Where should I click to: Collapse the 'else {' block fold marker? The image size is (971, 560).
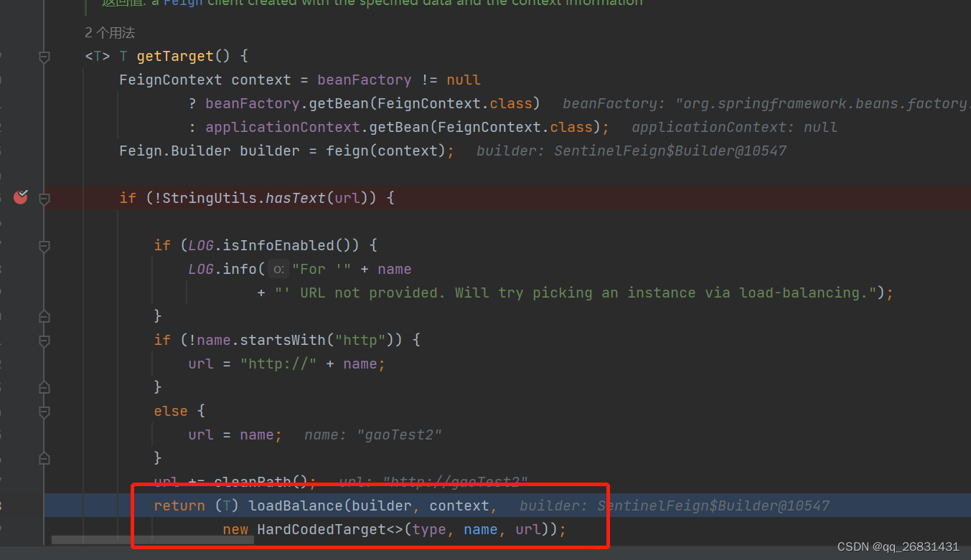pyautogui.click(x=44, y=412)
